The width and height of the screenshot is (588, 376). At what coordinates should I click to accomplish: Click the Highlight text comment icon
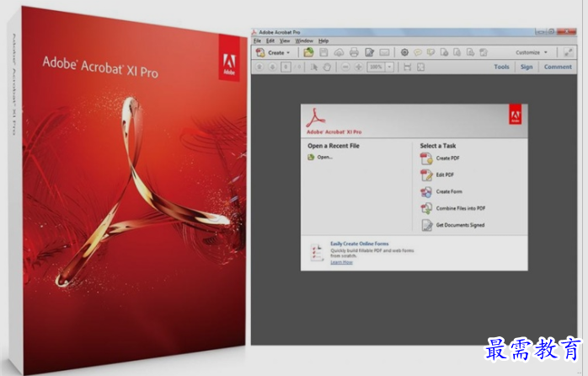pyautogui.click(x=430, y=52)
